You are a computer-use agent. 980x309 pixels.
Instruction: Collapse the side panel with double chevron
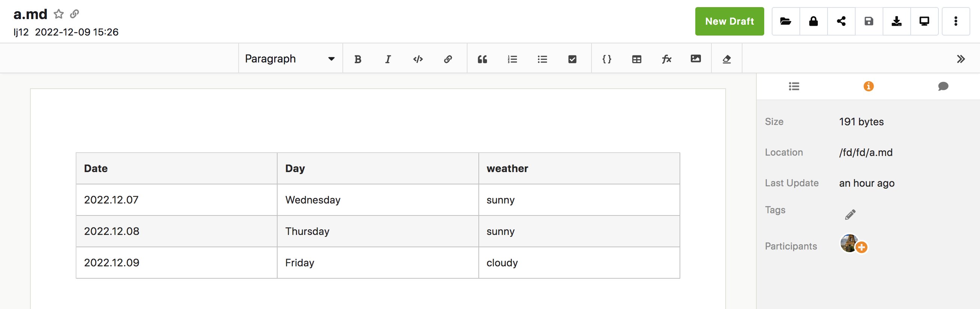pyautogui.click(x=961, y=59)
